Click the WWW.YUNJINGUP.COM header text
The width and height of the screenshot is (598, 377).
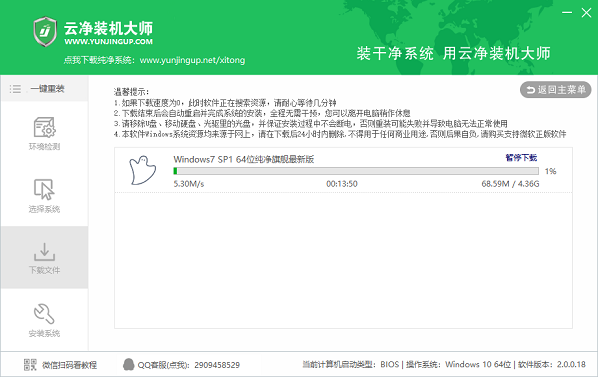pos(108,42)
